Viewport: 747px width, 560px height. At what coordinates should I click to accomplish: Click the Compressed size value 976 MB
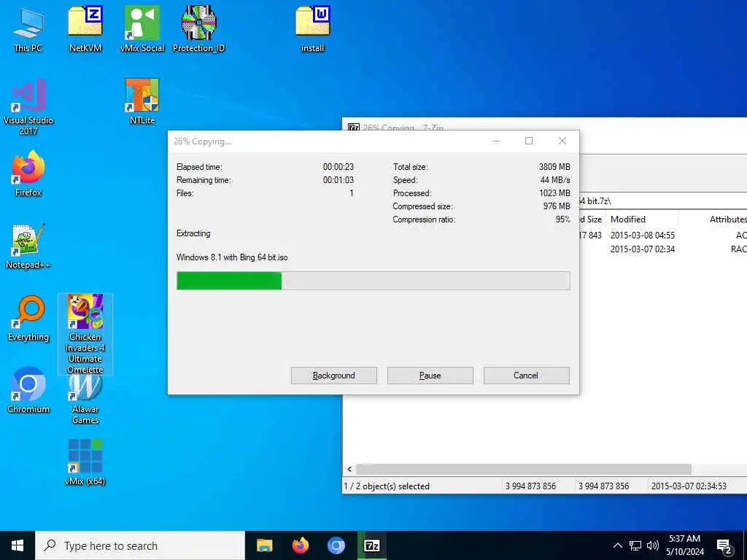pos(557,206)
